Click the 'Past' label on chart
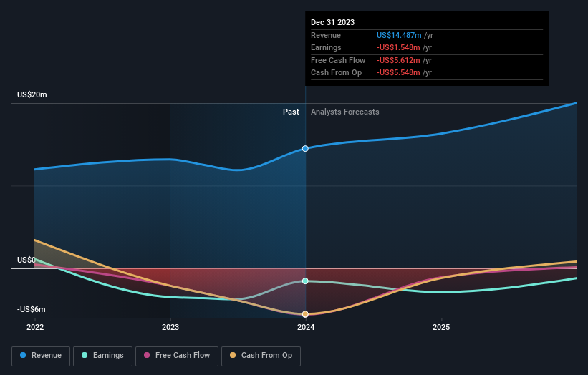The height and width of the screenshot is (375, 588). tap(291, 112)
